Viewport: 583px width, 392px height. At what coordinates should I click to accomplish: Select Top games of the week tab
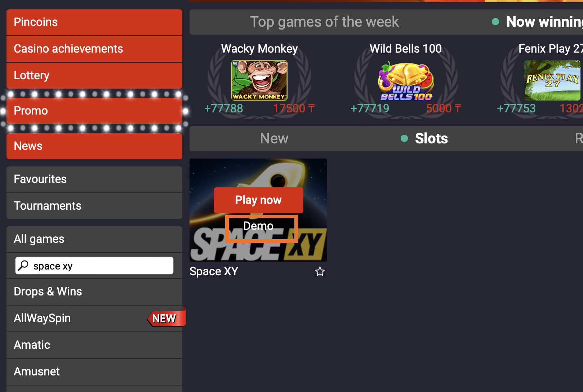coord(324,22)
